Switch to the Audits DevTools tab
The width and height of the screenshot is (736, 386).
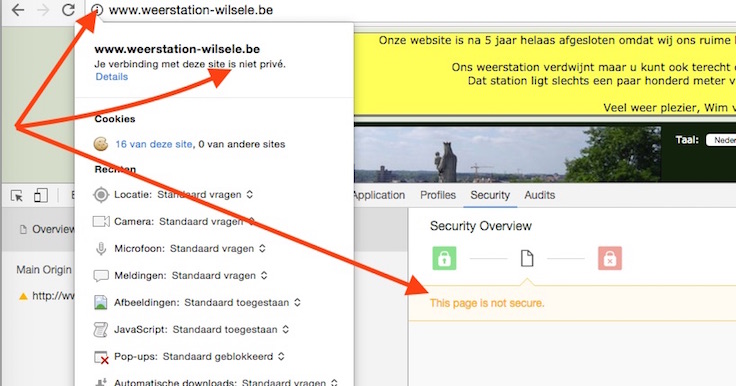tap(540, 195)
